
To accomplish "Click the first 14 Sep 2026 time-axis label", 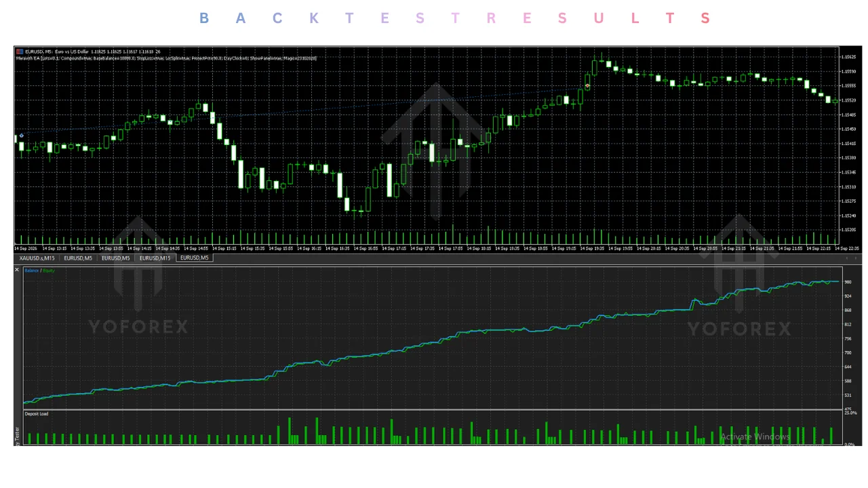I will tap(25, 249).
